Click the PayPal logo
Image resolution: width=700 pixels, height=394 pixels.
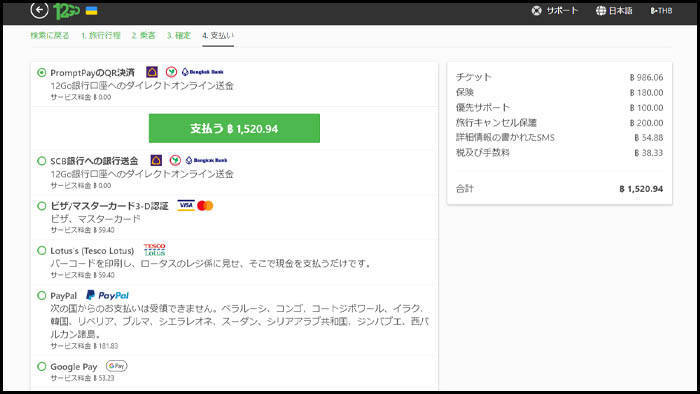pyautogui.click(x=107, y=295)
